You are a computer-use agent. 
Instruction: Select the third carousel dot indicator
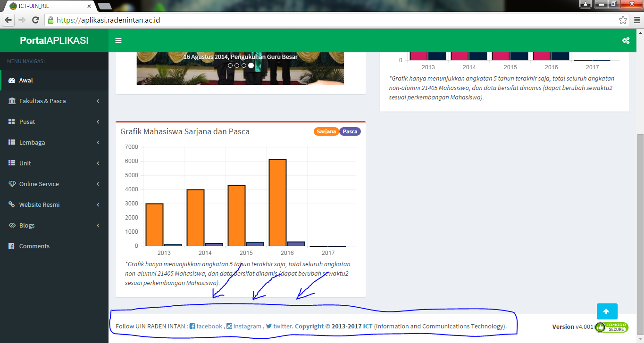[x=243, y=65]
